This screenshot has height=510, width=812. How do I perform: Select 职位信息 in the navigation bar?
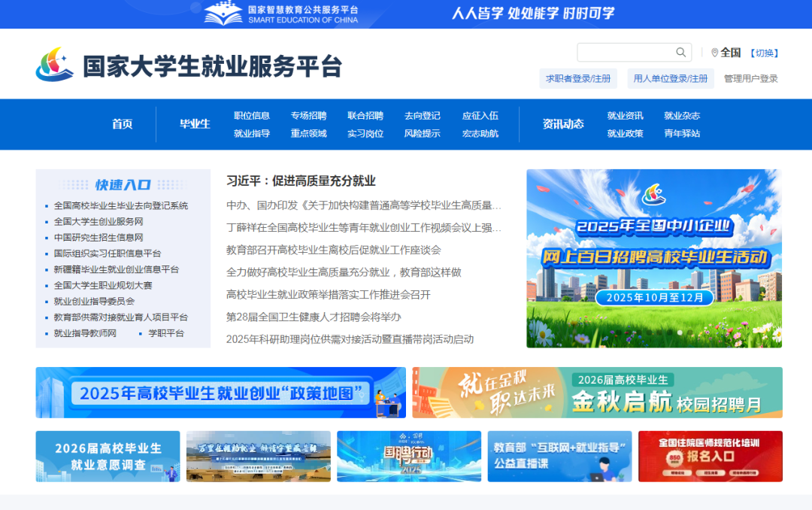[x=252, y=116]
